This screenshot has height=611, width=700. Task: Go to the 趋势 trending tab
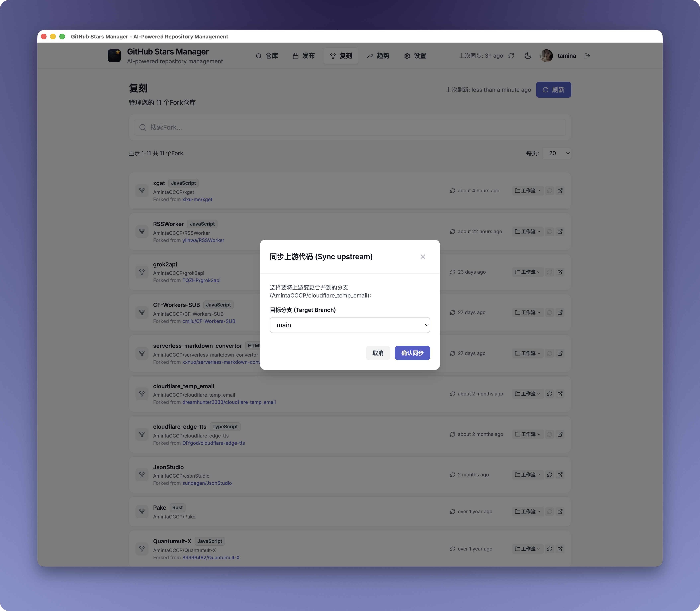(x=378, y=56)
